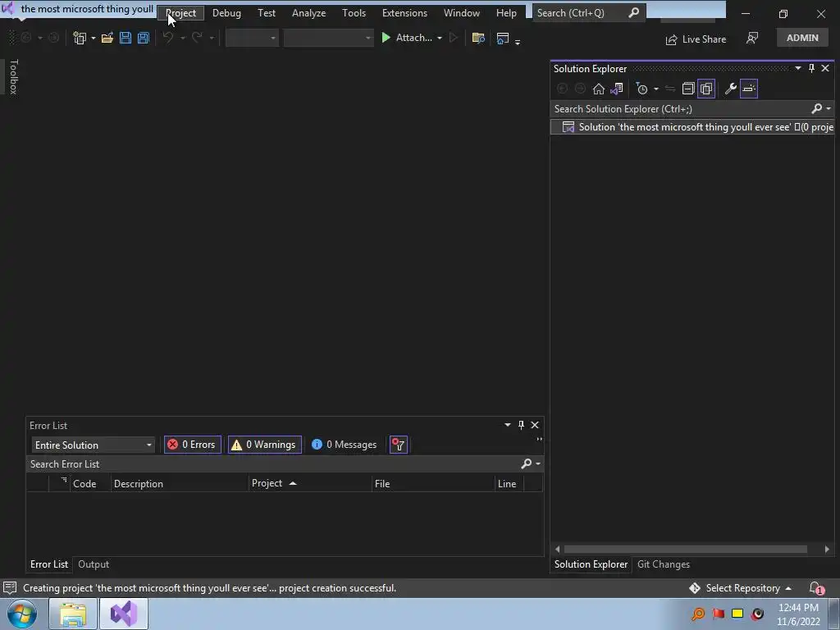Close the Solution Explorer panel
This screenshot has height=630, width=840.
(825, 69)
